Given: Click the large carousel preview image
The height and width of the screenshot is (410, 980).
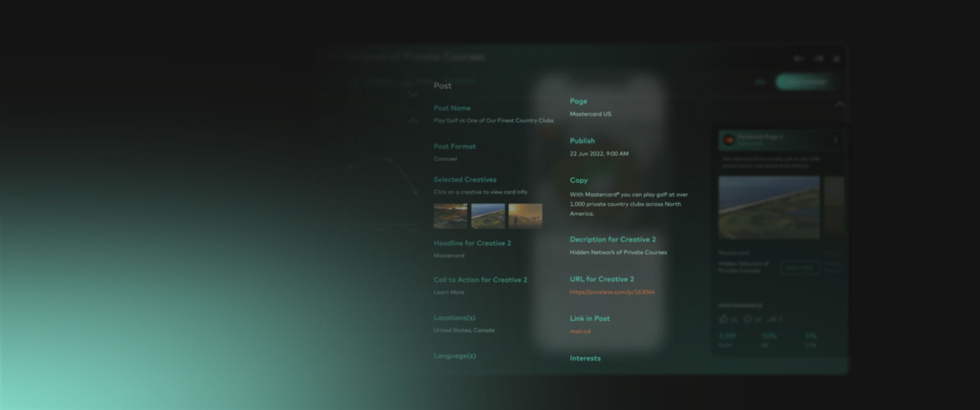Looking at the screenshot, I should click(x=769, y=207).
